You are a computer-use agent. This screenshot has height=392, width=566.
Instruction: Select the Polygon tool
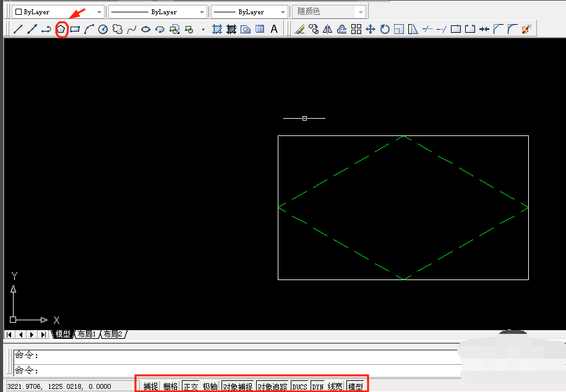point(61,28)
